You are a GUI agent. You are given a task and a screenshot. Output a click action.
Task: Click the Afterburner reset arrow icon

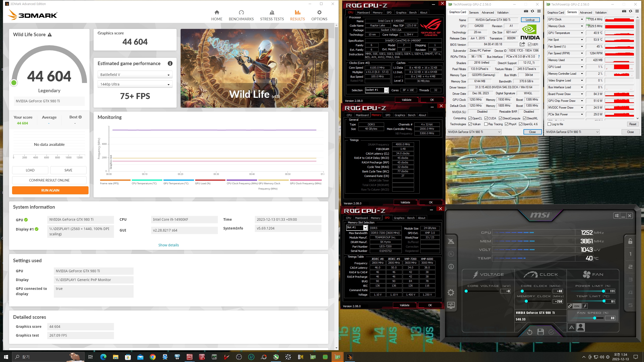click(530, 332)
